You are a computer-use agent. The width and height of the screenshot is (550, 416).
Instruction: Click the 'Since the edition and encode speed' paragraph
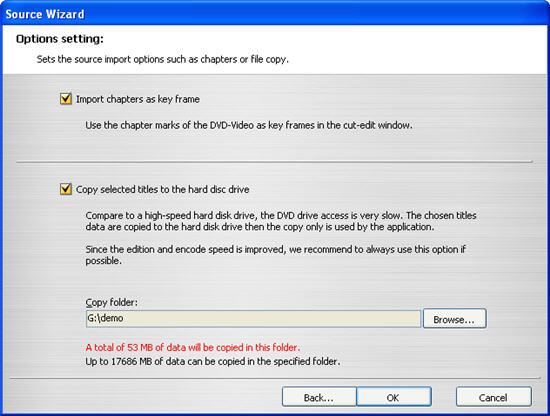tap(276, 255)
